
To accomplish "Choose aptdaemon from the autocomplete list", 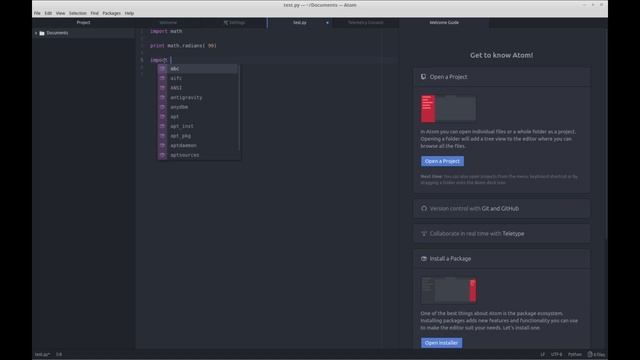I will [x=198, y=145].
